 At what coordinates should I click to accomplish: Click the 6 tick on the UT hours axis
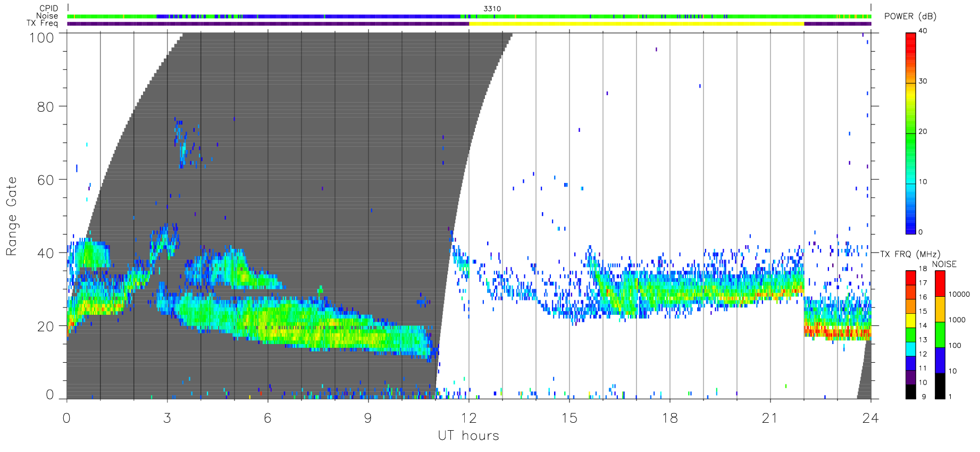point(267,418)
